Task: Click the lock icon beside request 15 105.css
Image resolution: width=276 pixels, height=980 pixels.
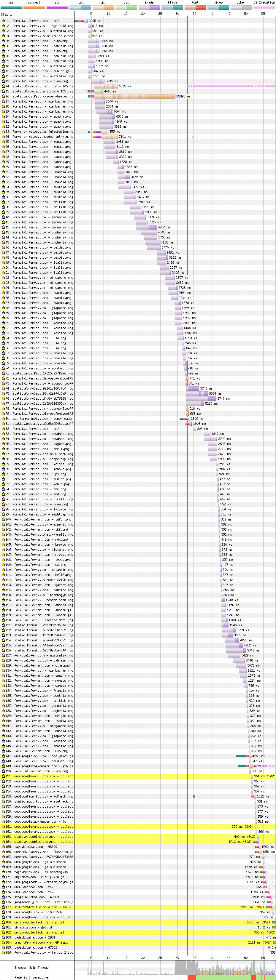Action: tap(4, 91)
